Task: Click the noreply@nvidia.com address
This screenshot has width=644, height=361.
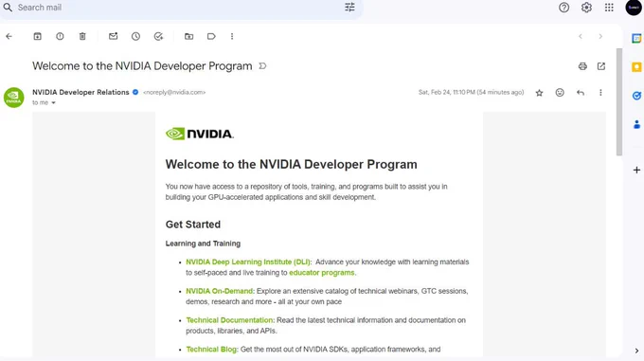Action: point(174,93)
